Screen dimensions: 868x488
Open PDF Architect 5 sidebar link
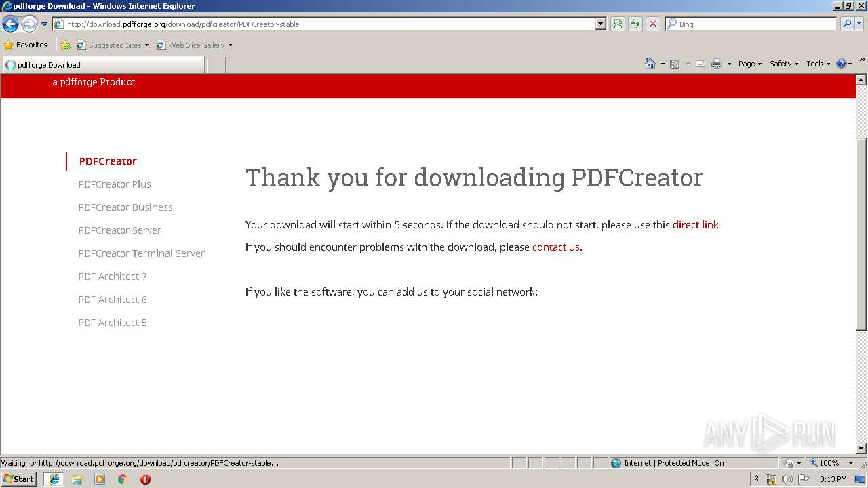(x=113, y=323)
